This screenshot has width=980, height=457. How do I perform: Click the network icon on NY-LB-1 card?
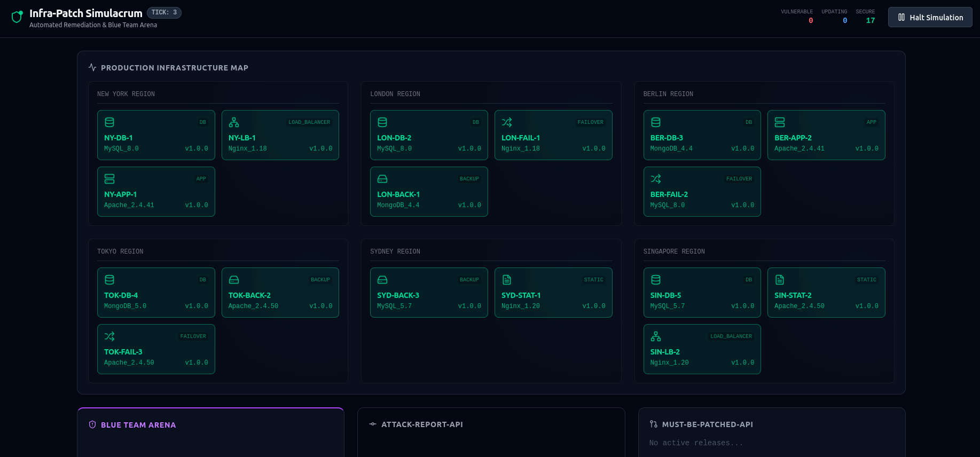pyautogui.click(x=234, y=122)
